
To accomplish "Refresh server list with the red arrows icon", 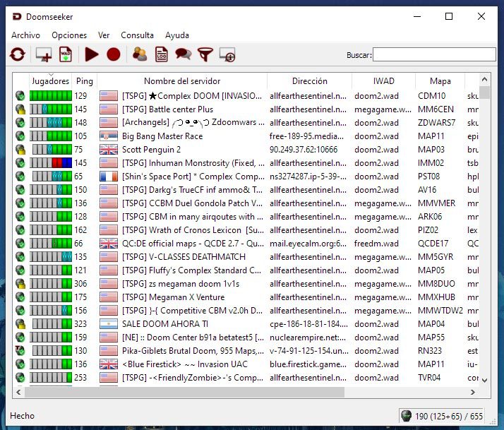I will point(18,54).
